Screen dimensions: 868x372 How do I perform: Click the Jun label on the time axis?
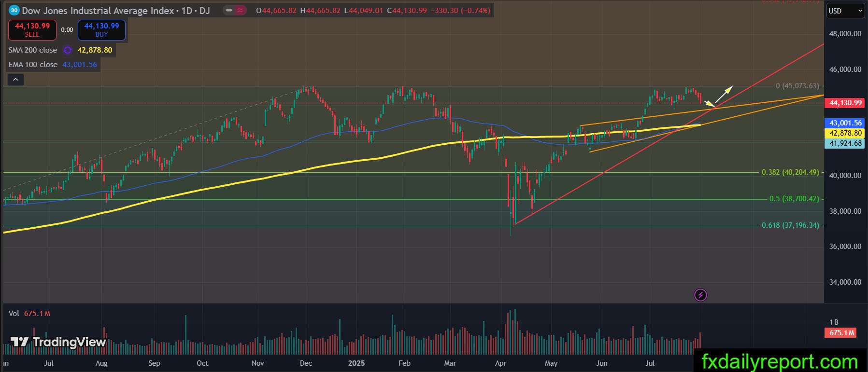(x=601, y=363)
